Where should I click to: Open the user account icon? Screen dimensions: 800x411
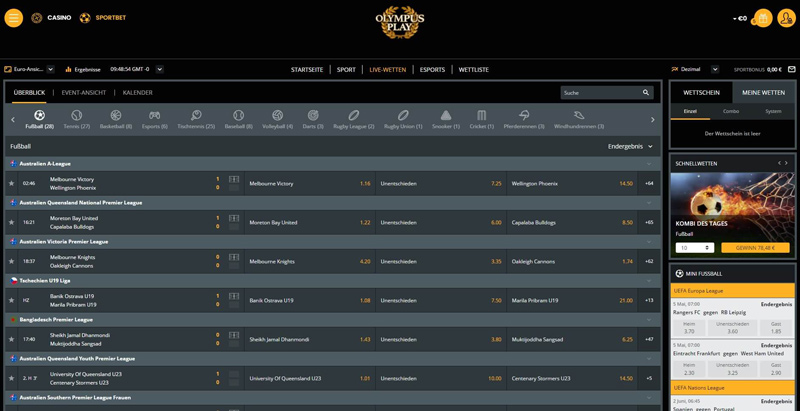pos(786,18)
